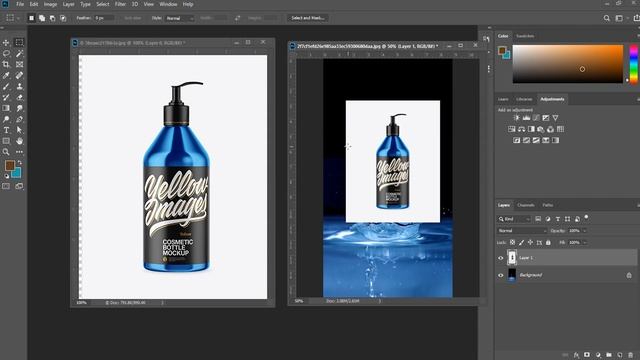
Task: Choose New selection mode in options bar
Action: (31, 18)
